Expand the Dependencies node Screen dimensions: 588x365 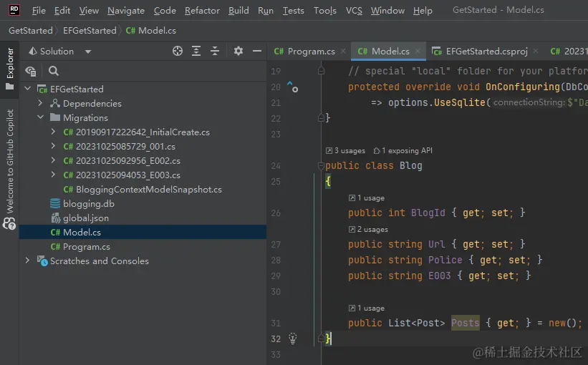point(40,102)
